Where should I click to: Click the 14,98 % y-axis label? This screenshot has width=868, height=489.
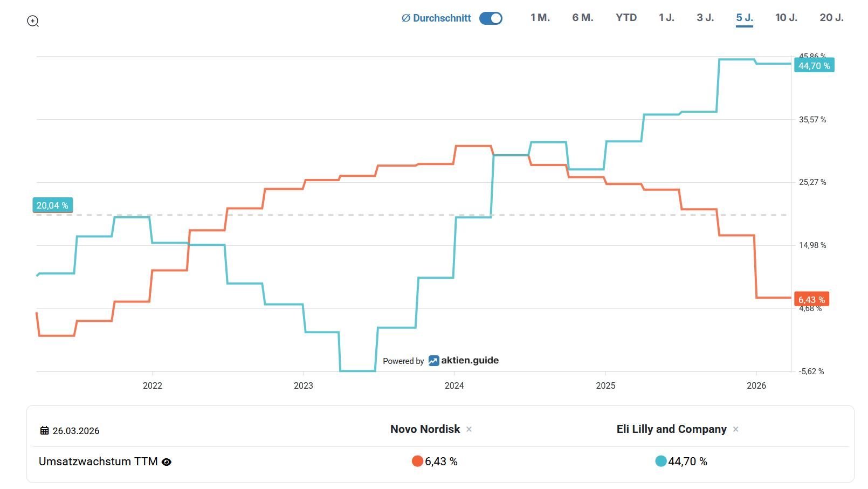coord(812,245)
